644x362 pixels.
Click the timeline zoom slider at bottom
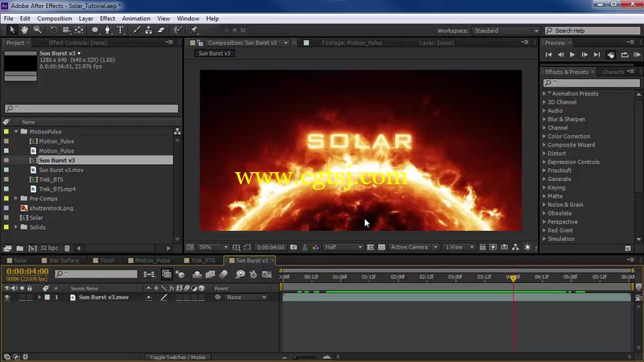point(305,357)
